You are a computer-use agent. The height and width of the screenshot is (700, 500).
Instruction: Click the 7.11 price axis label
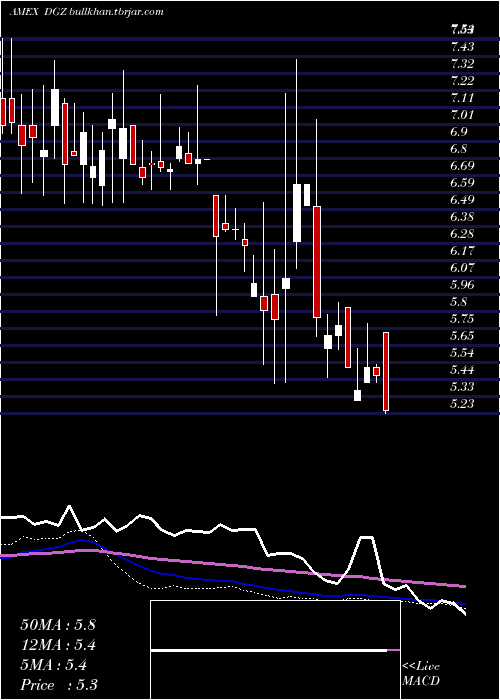pos(462,98)
